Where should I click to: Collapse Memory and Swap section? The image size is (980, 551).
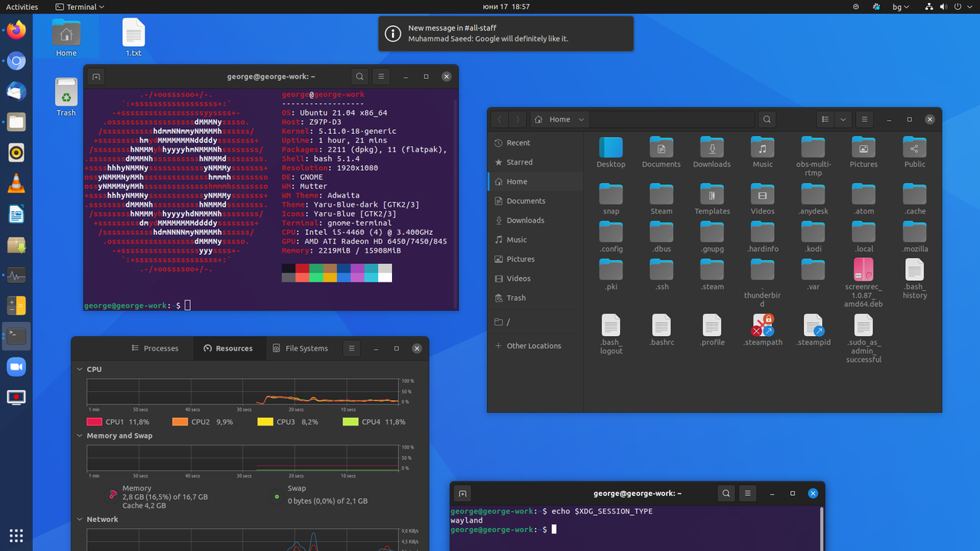(80, 435)
